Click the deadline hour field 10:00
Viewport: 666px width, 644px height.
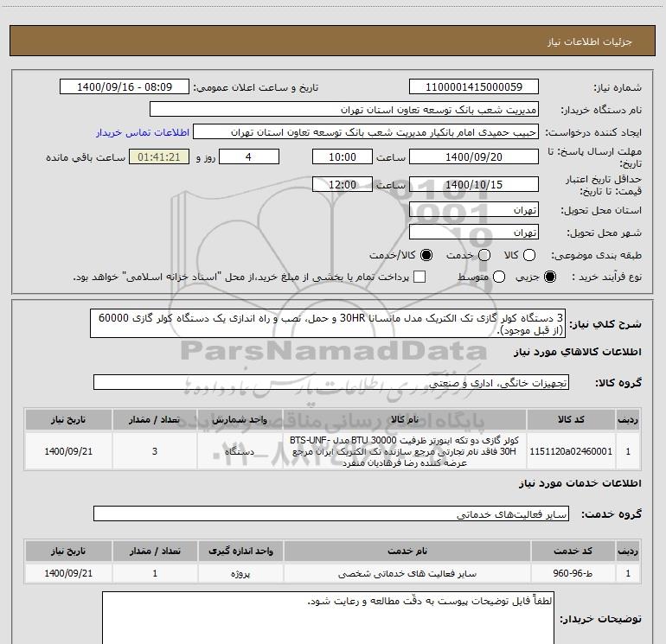[x=343, y=156]
